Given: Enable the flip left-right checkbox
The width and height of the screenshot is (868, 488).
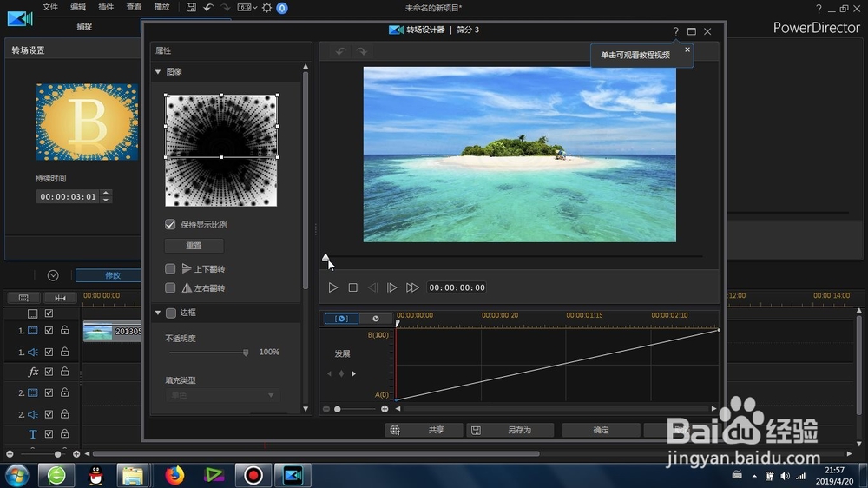Looking at the screenshot, I should 170,288.
